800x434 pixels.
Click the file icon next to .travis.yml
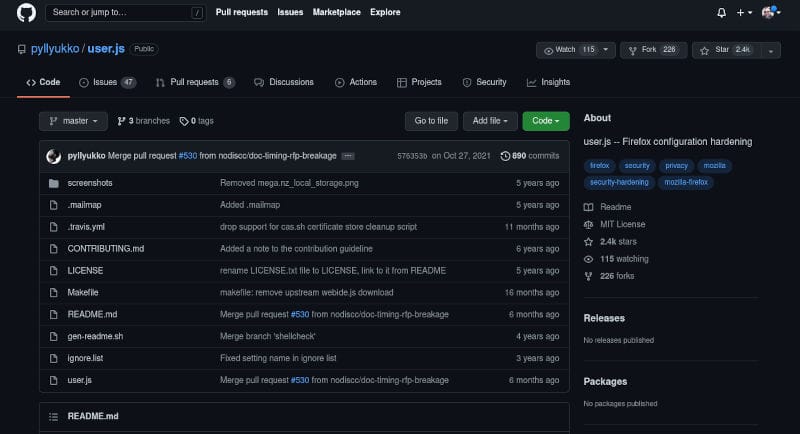[x=54, y=227]
